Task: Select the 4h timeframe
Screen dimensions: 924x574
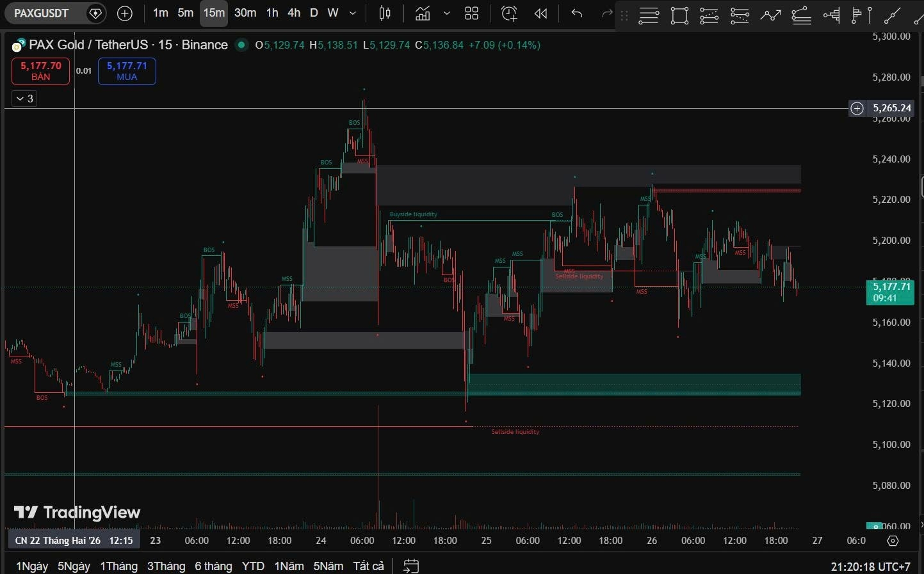Action: [294, 13]
